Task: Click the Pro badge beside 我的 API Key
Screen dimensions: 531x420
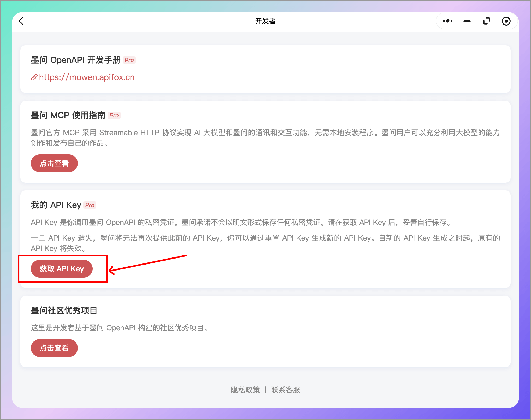Action: 90,205
